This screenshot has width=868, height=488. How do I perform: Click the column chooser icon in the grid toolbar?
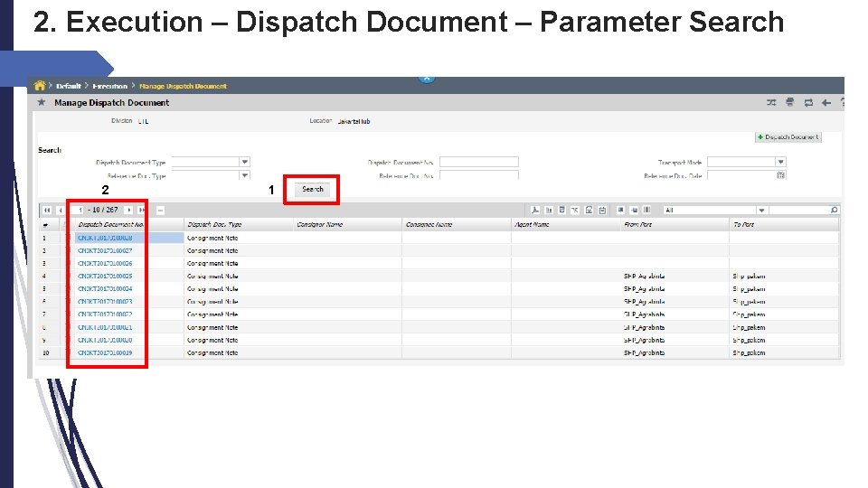[x=646, y=211]
